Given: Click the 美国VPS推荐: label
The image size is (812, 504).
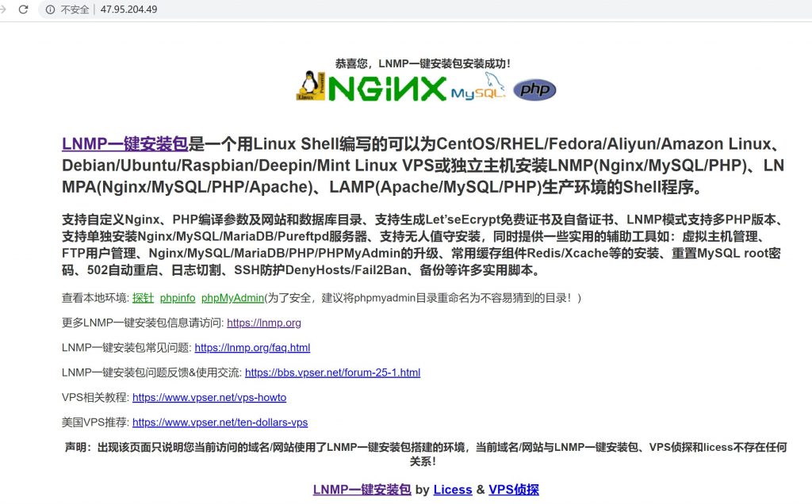Looking at the screenshot, I should point(95,422).
